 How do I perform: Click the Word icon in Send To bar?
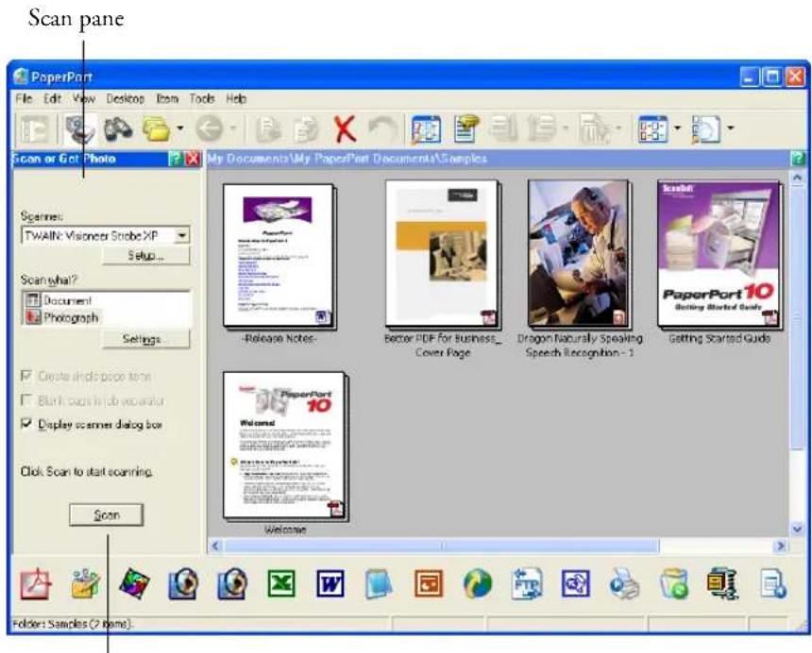coord(330,584)
